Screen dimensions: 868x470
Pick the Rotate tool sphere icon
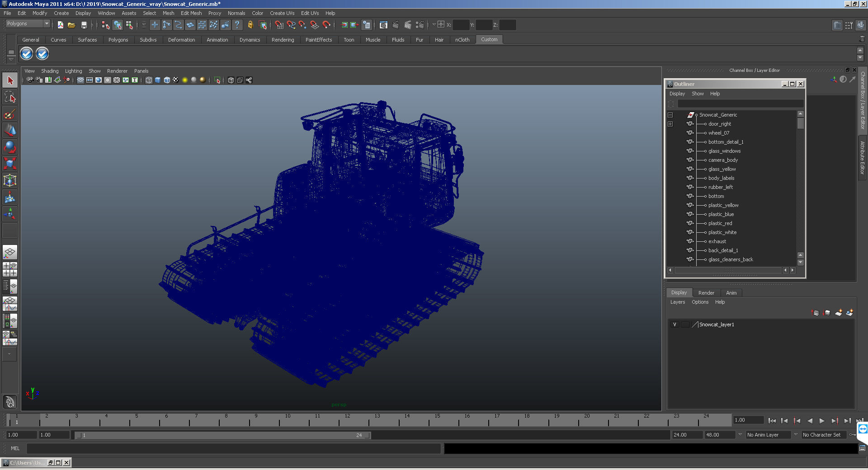[10, 147]
